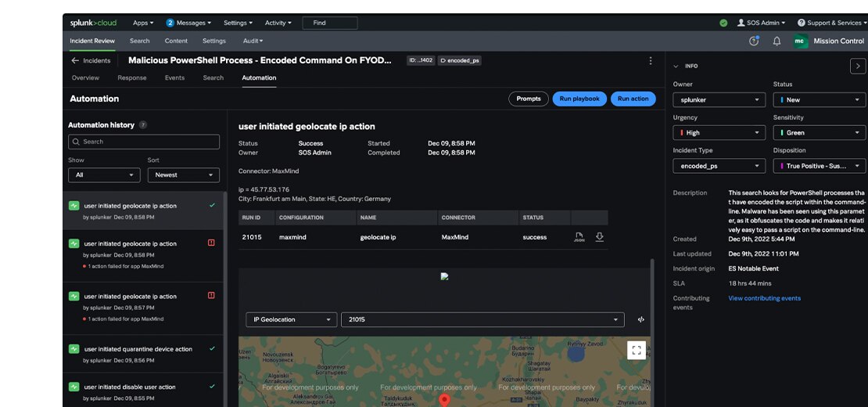This screenshot has width=868, height=407.
Task: Select the Automation tab
Action: 259,78
